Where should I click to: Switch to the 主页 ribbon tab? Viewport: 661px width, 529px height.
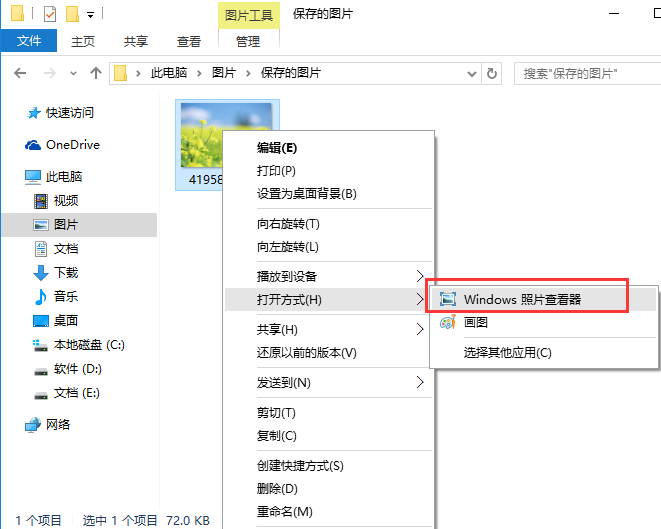click(x=83, y=41)
